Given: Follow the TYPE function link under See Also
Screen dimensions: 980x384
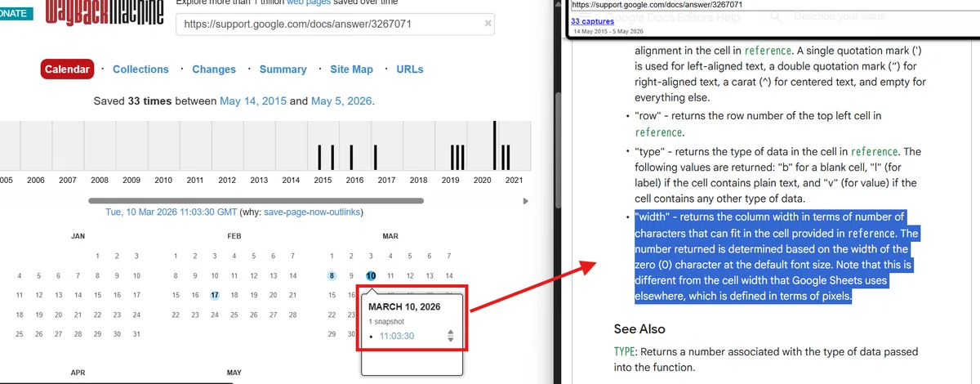Looking at the screenshot, I should tap(625, 352).
